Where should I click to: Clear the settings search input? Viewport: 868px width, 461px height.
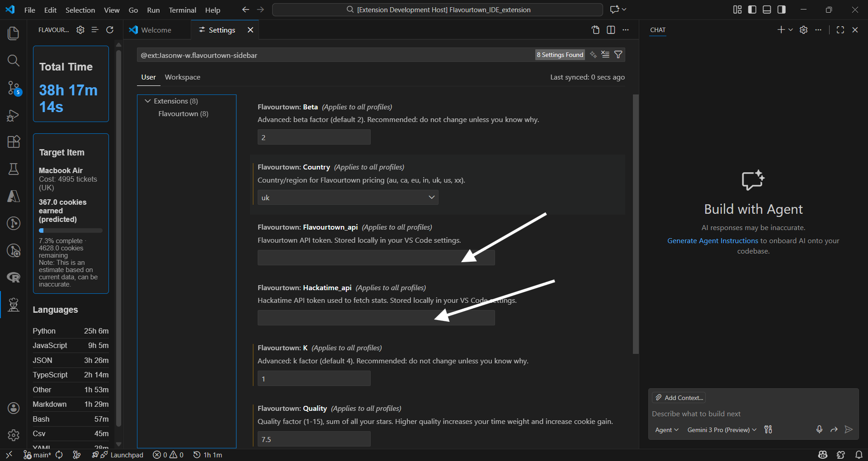point(606,55)
